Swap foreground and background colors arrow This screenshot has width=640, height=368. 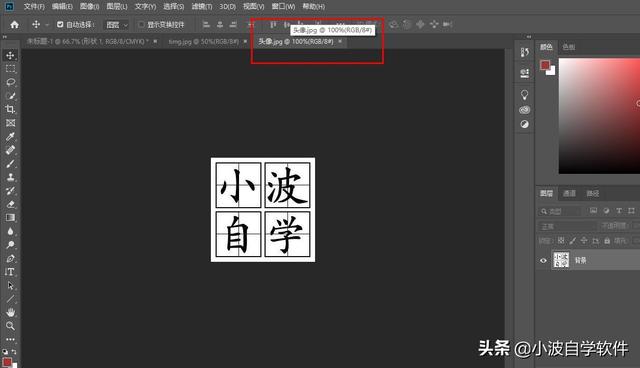pos(14,352)
